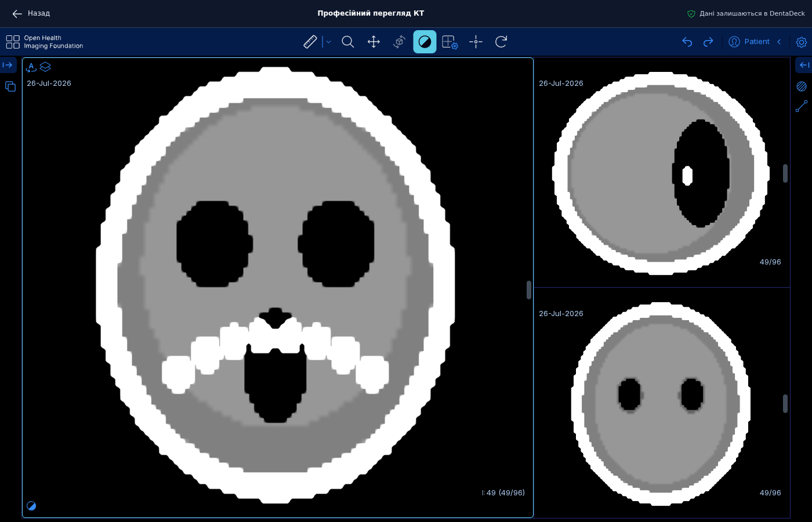Click the contrast indicator at viewport bottom-left

click(31, 506)
